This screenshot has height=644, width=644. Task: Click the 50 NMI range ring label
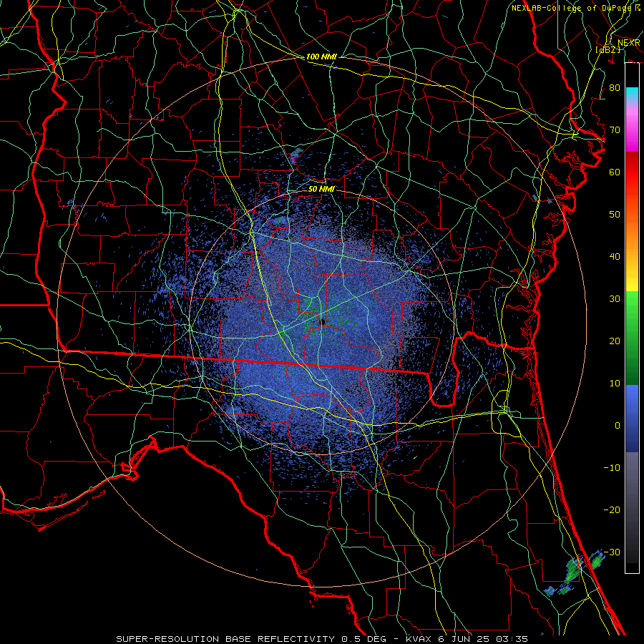pos(321,189)
